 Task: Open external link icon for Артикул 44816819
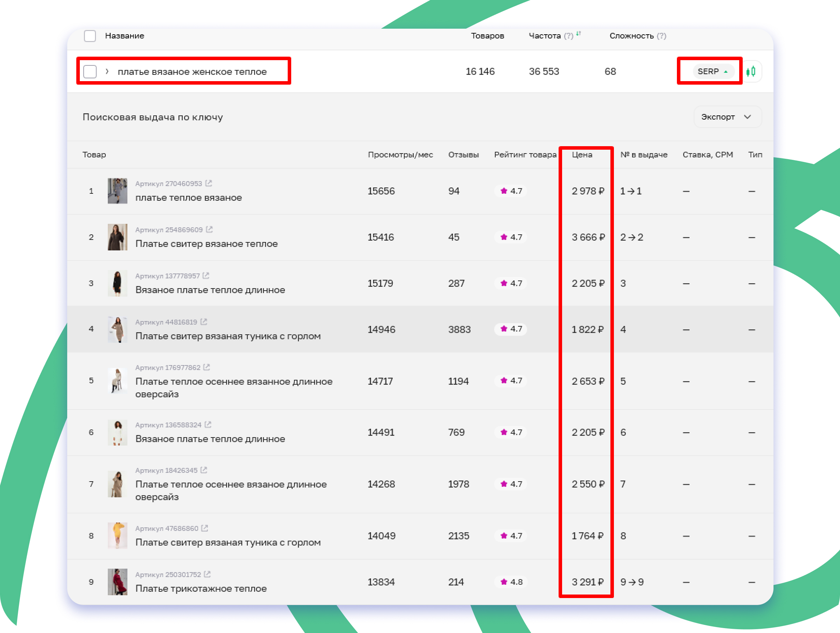pos(204,322)
